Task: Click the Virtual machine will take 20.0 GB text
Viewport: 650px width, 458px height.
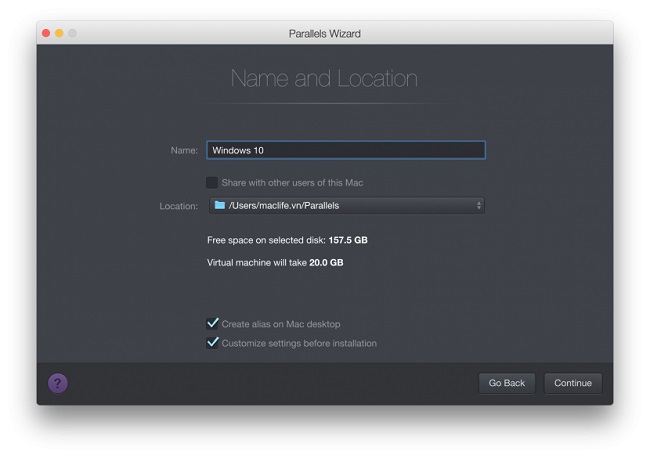Action: (275, 262)
